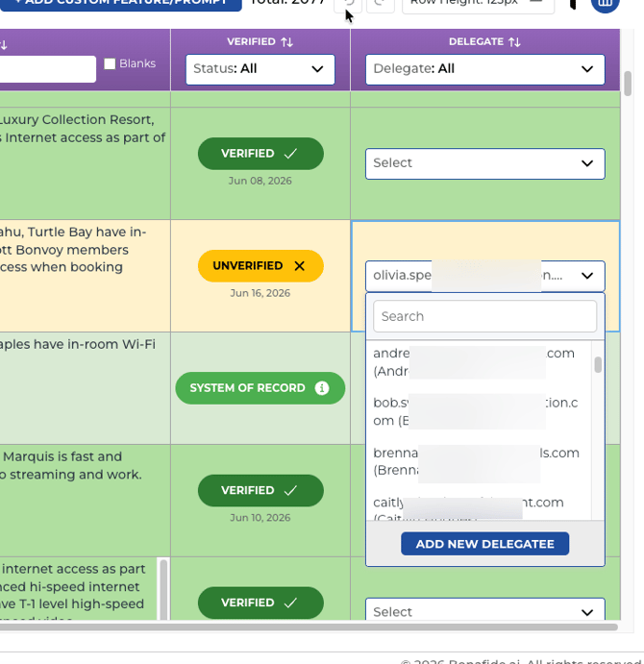Open the Select delegate dropdown in bottom row
Viewport: 644px width, 664px height.
click(x=485, y=610)
